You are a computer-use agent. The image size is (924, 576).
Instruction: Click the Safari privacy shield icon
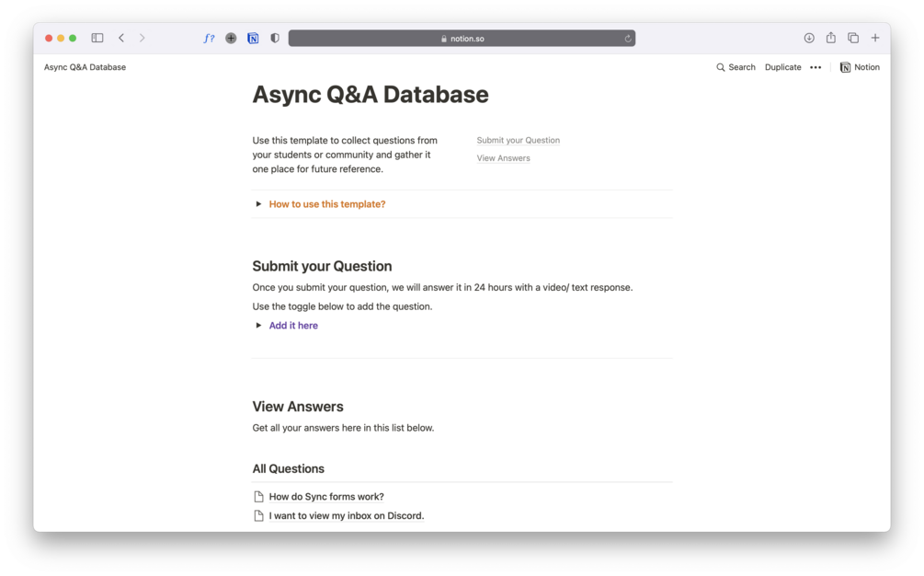274,38
